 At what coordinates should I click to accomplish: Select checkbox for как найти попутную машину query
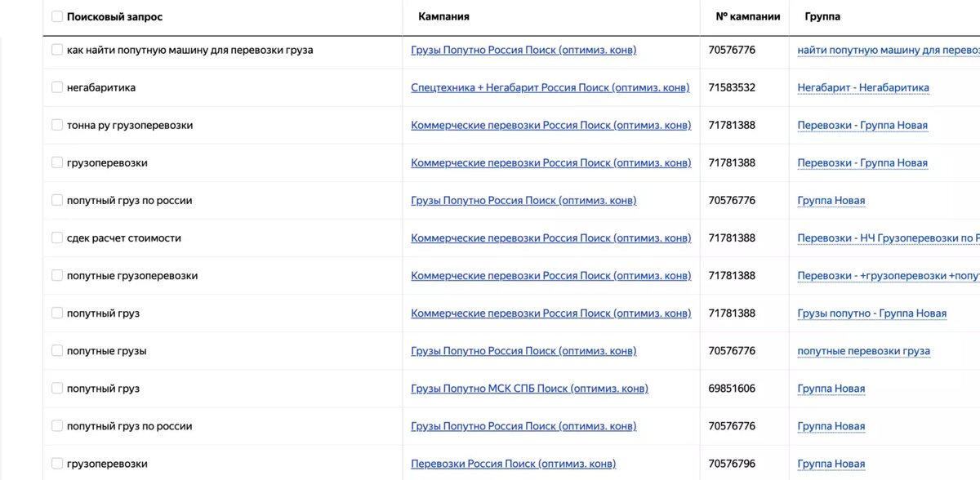point(57,50)
